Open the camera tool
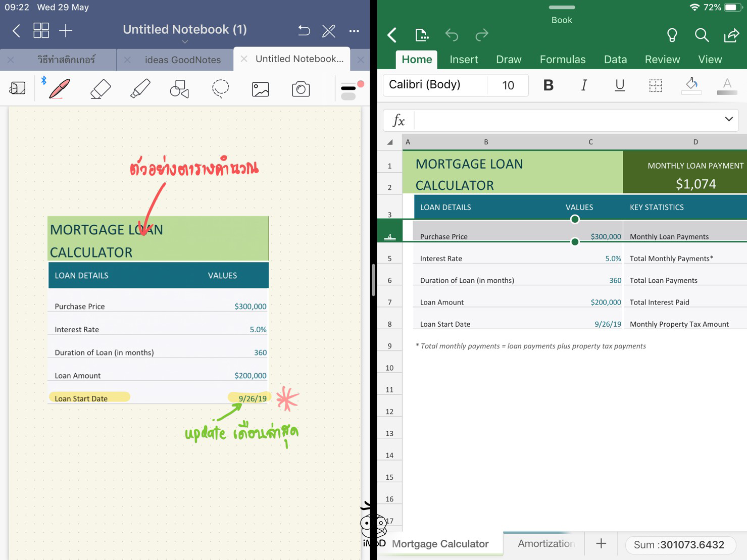This screenshot has height=560, width=747. (301, 89)
